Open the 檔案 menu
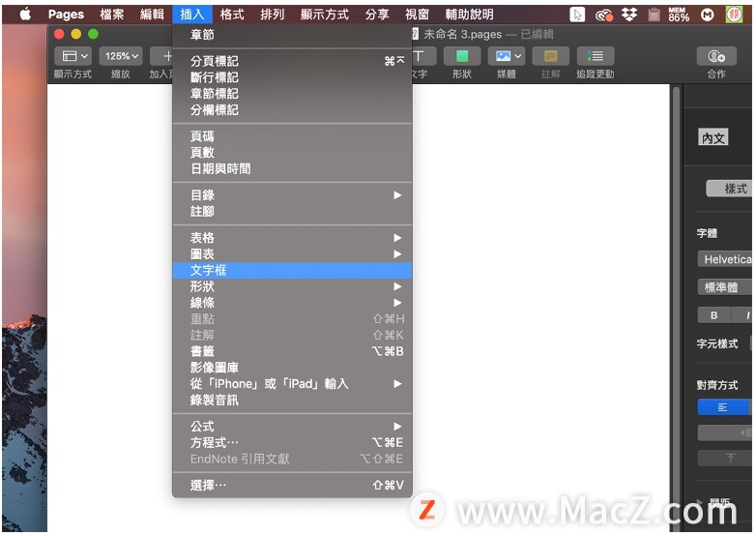756x536 pixels. [112, 15]
